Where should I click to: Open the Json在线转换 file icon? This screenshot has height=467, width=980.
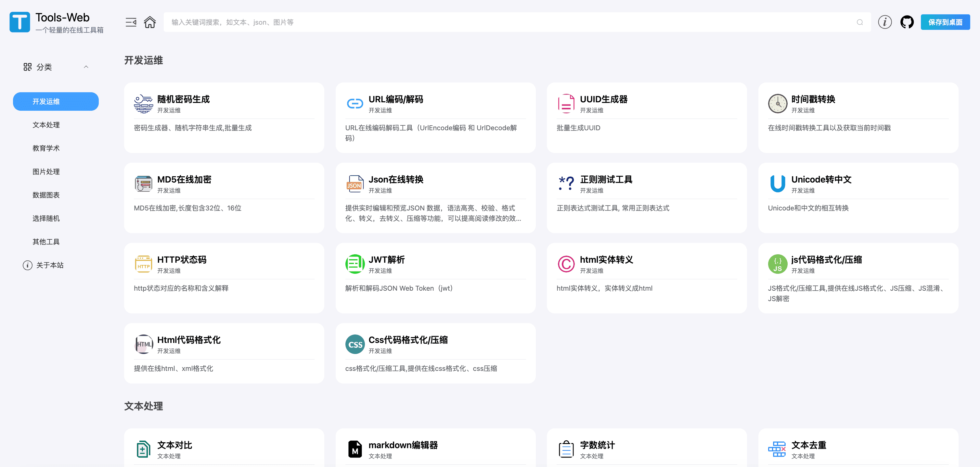[355, 184]
